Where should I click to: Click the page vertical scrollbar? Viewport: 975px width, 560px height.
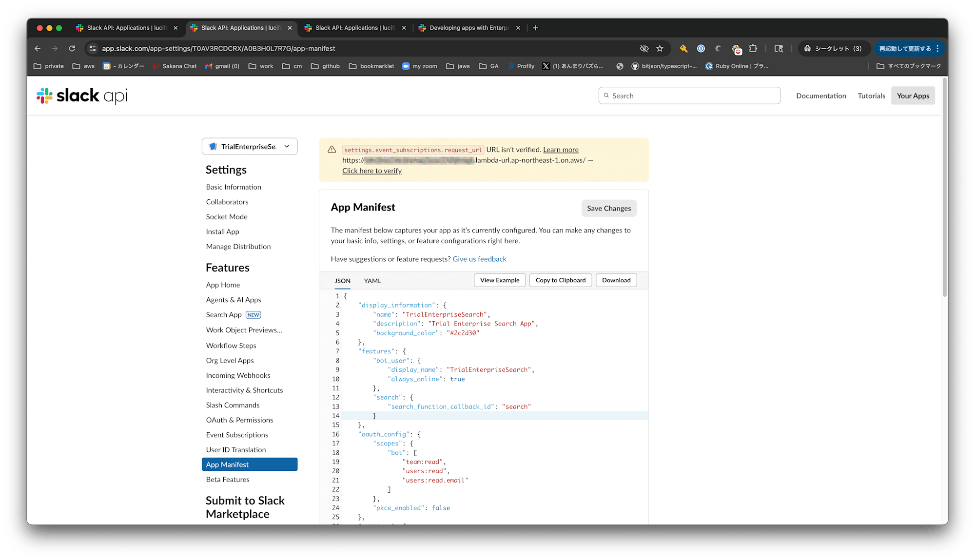click(944, 188)
